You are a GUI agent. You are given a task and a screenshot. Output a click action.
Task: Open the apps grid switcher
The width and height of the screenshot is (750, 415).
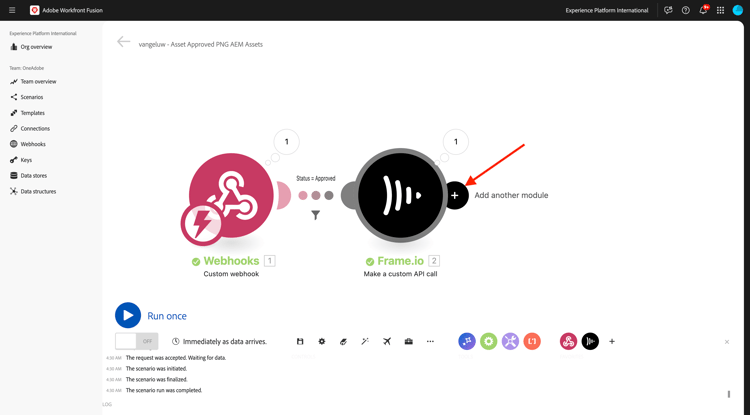coord(720,10)
